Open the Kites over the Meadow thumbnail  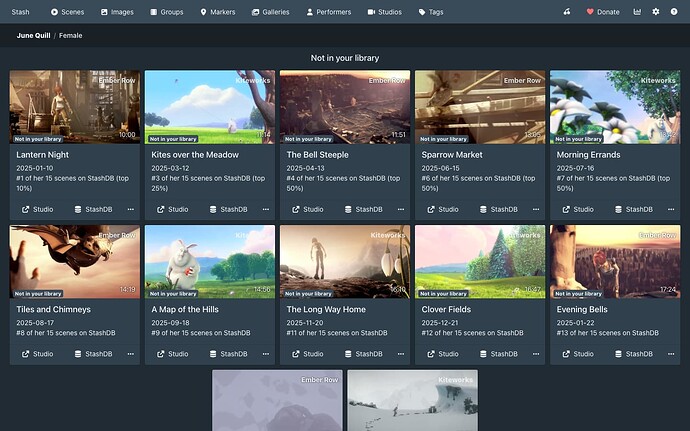(210, 107)
